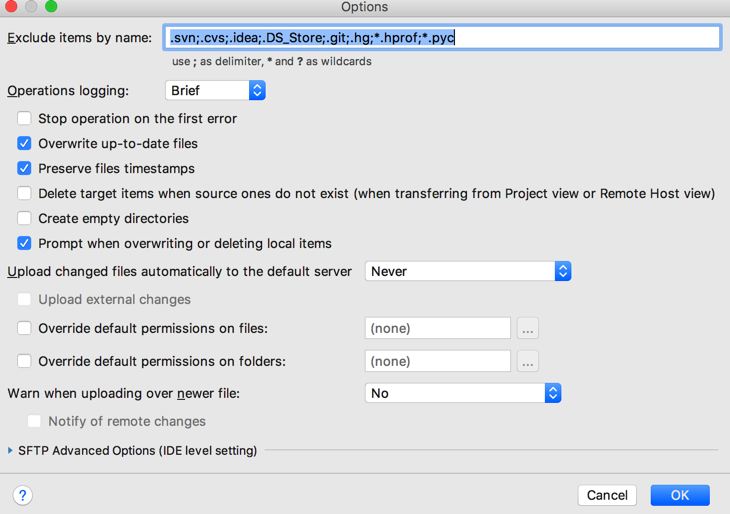The height and width of the screenshot is (514, 730).
Task: Click browse button for folder permissions
Action: [528, 361]
